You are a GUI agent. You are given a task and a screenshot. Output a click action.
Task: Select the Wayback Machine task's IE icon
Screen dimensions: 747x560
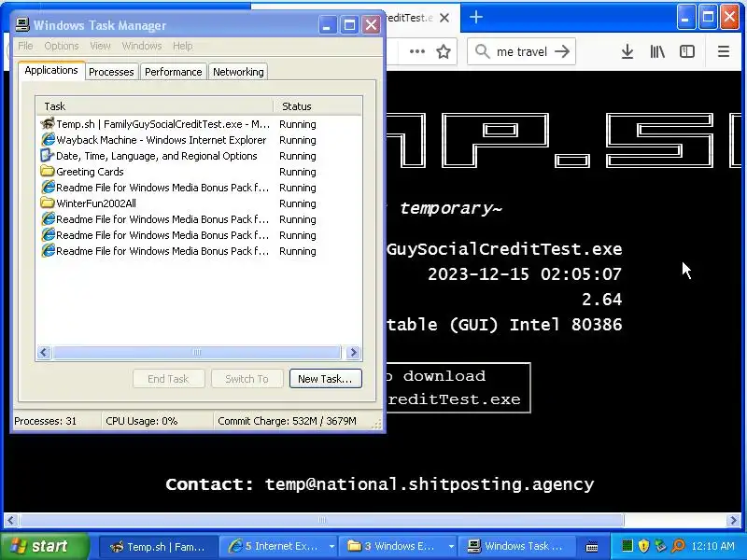click(48, 139)
